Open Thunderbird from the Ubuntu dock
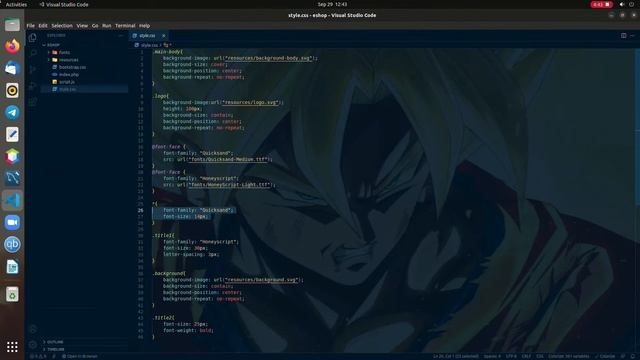 [12, 68]
